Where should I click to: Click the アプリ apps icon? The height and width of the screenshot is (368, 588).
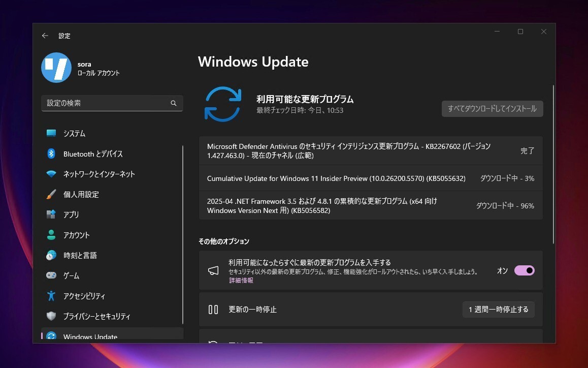coord(51,214)
